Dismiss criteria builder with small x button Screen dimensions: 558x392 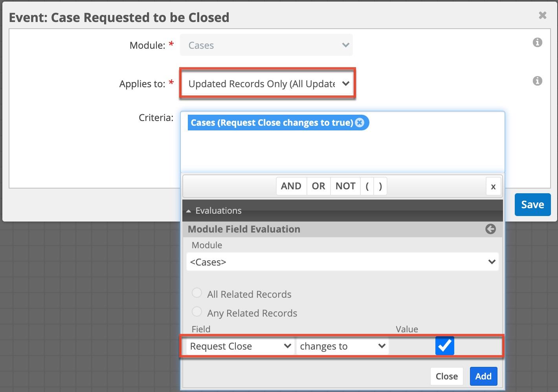493,187
